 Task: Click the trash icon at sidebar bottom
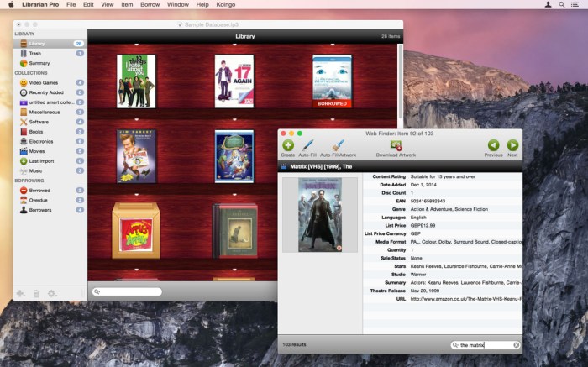click(36, 293)
